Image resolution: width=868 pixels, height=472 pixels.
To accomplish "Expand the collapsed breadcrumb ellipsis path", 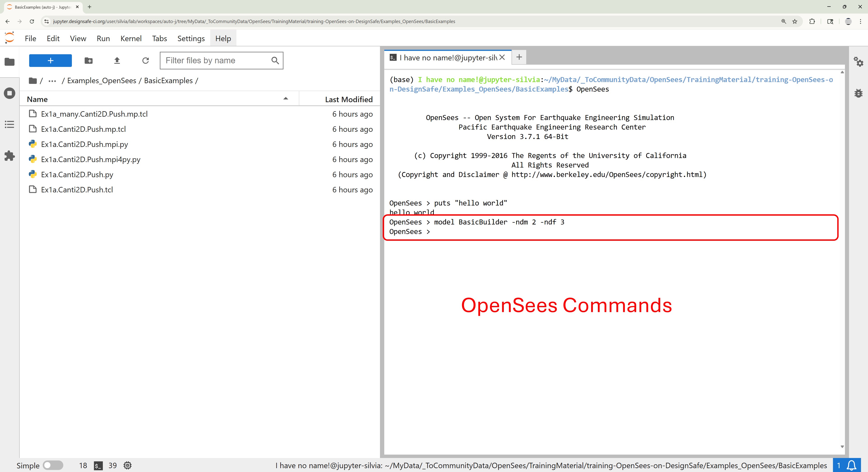I will click(x=52, y=81).
